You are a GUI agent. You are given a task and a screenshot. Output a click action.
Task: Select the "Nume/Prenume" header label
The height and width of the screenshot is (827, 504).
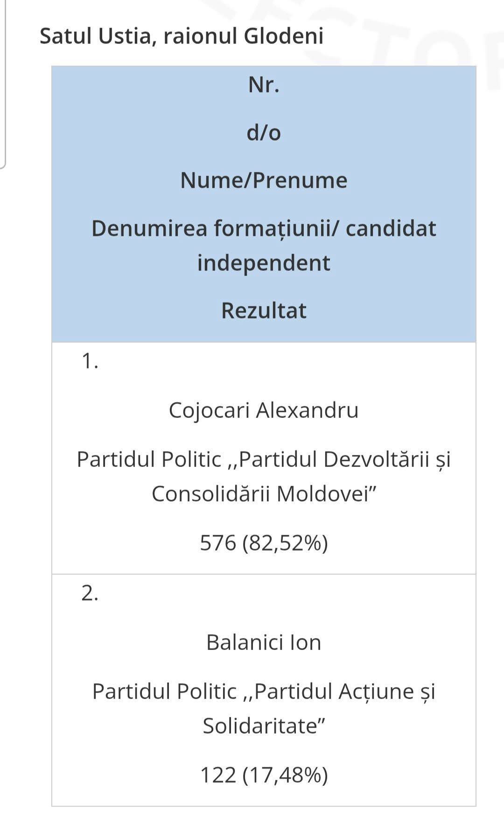264,180
